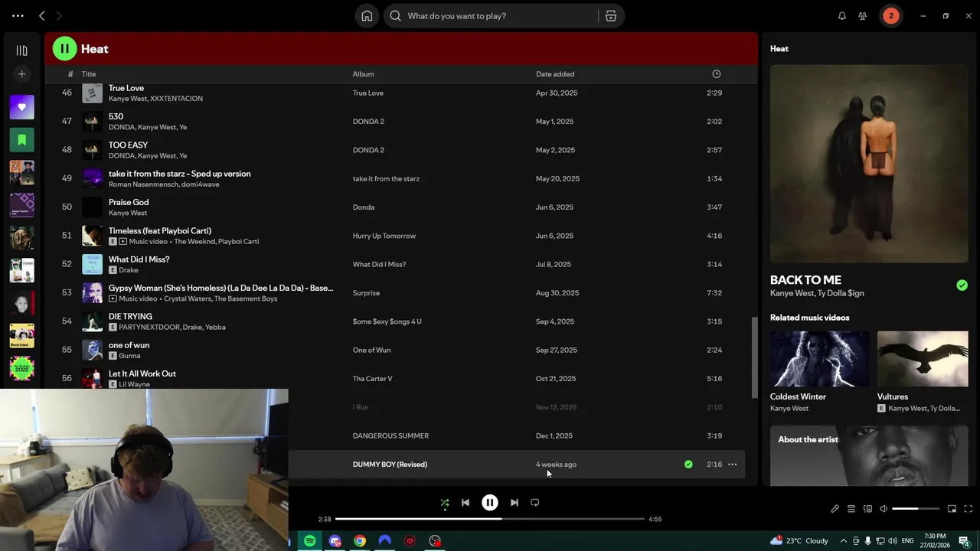Sort the tracks by Album column
This screenshot has height=551, width=980.
tap(363, 74)
